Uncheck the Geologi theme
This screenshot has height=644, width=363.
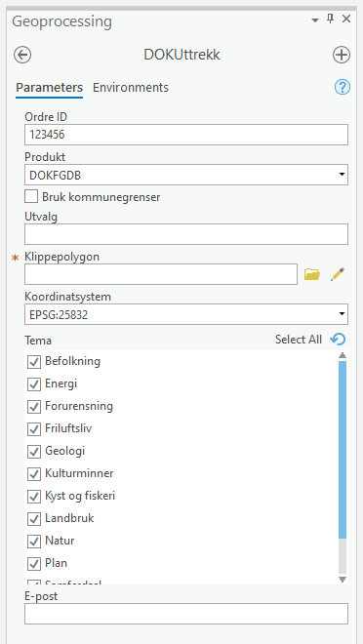(34, 452)
